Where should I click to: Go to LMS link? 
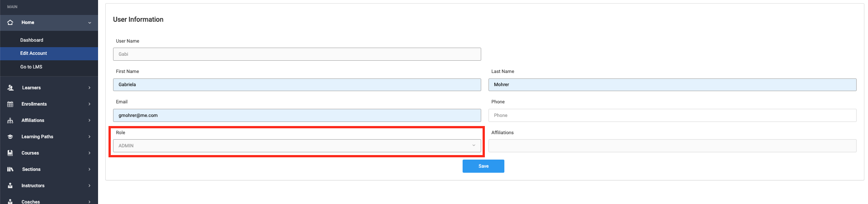point(31,67)
